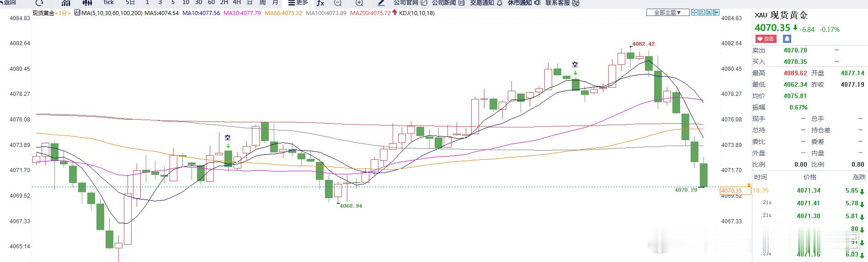
Task: Switch to monthly 月 chart
Action: (x=275, y=2)
